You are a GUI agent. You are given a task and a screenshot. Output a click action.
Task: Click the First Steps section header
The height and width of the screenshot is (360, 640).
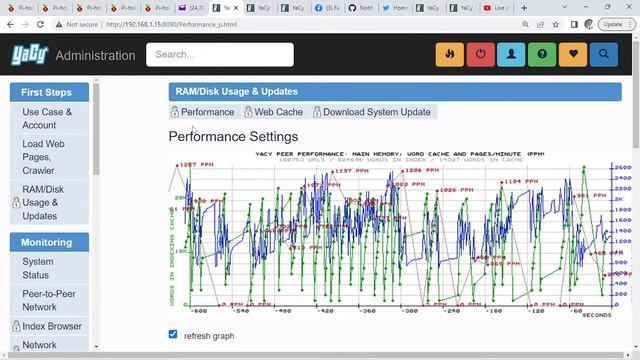point(49,92)
